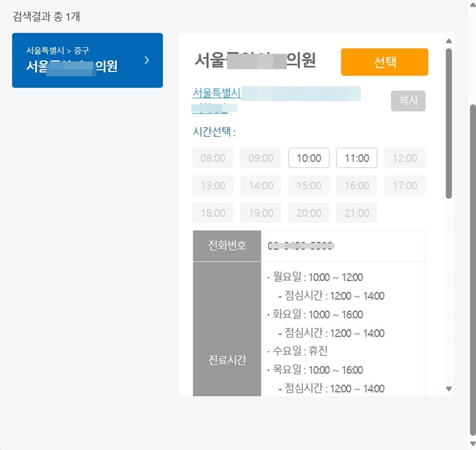Viewport: 476px width, 450px height.
Task: Click the page scrollbar thumb on the right edge
Action: tap(472, 270)
